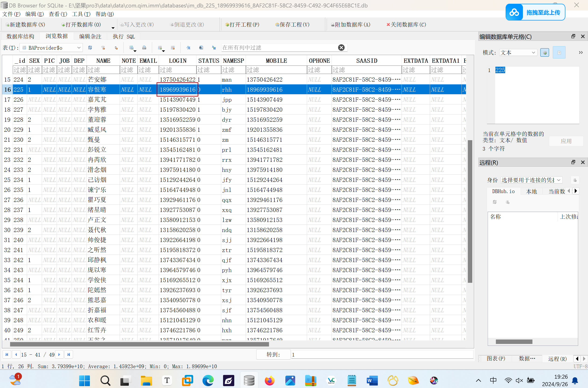Expand the save table view dropdown arrow
This screenshot has height=388, width=588.
(x=135, y=51)
